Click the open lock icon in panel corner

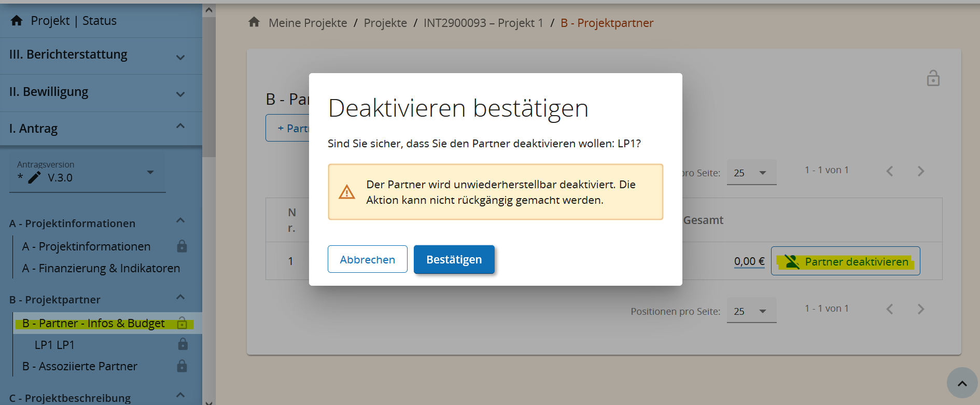tap(933, 78)
